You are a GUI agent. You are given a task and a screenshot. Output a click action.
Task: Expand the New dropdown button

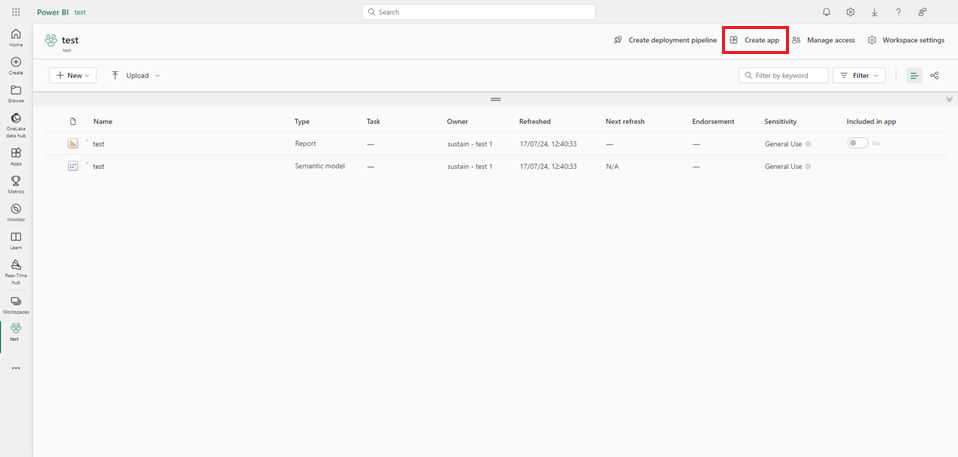coord(73,75)
